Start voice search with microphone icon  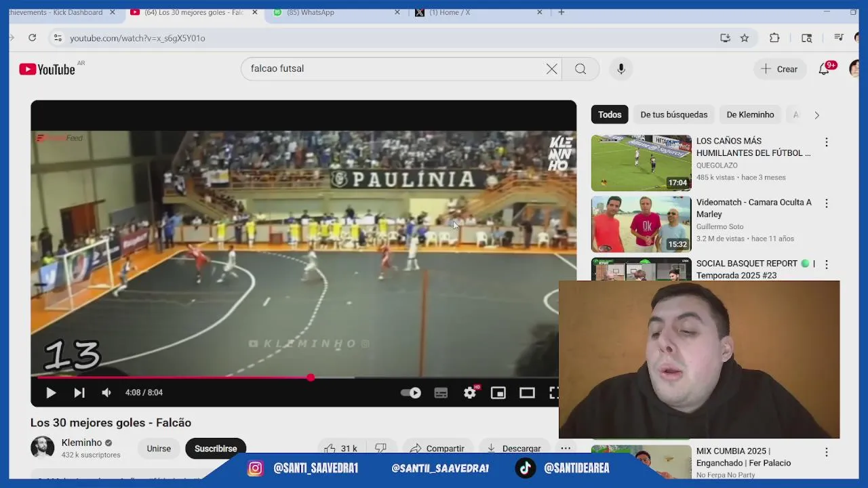(620, 68)
